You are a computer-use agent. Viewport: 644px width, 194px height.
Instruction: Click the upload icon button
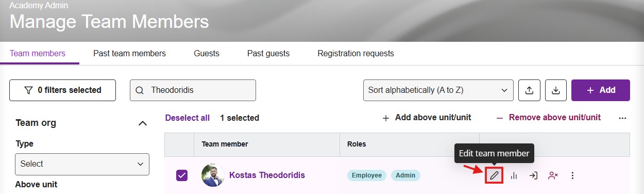529,90
